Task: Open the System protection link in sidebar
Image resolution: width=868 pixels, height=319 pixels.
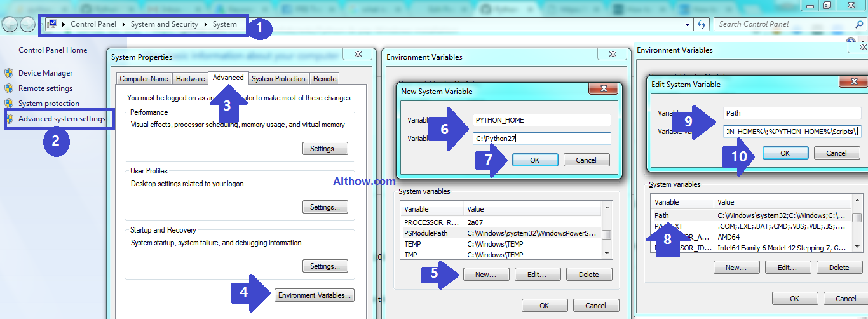Action: (49, 104)
